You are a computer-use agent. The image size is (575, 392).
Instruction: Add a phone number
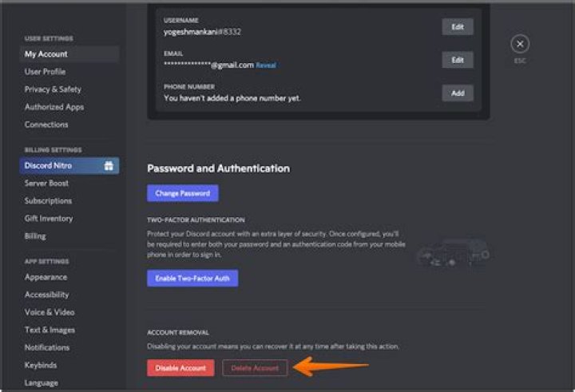point(458,93)
